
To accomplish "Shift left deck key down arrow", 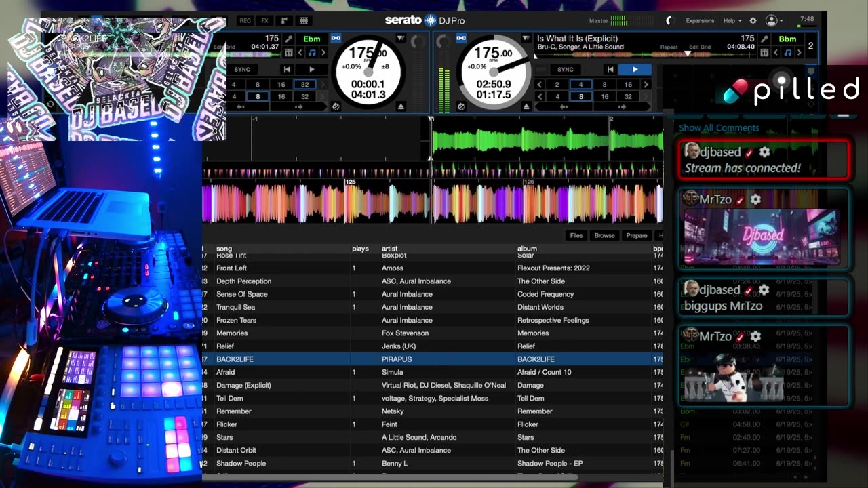I will [300, 53].
